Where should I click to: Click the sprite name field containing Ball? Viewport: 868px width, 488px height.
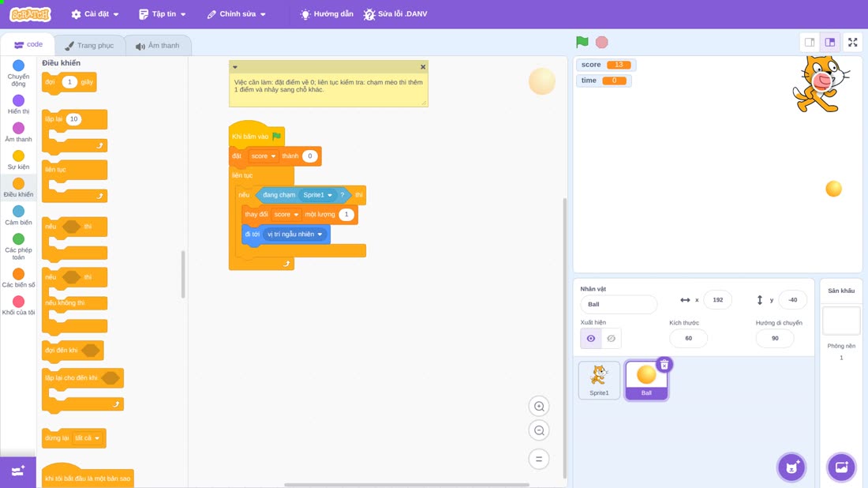[619, 304]
